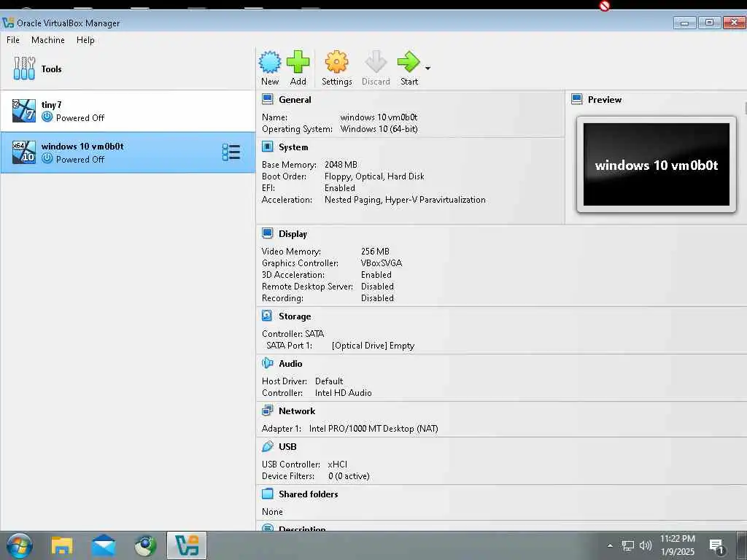Start the VM with green arrow icon
The height and width of the screenshot is (560, 747).
[x=409, y=62]
